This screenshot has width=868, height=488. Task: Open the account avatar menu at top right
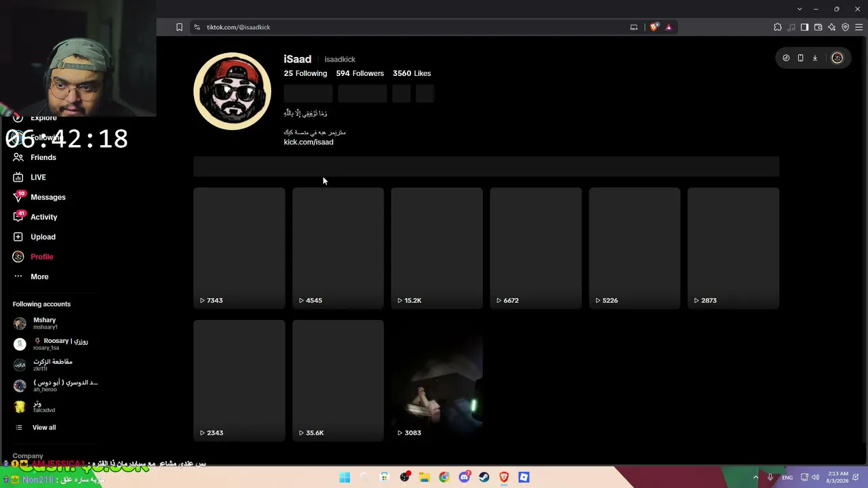[x=837, y=58]
